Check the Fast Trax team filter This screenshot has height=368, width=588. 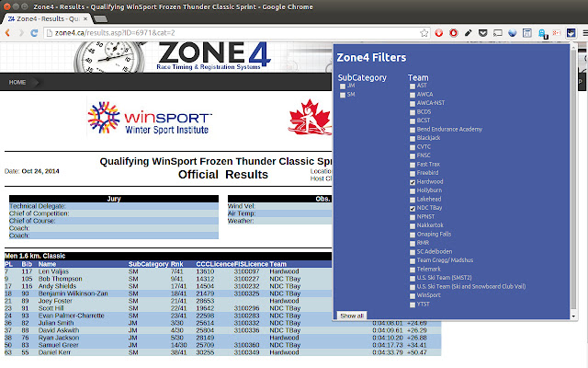pos(413,165)
